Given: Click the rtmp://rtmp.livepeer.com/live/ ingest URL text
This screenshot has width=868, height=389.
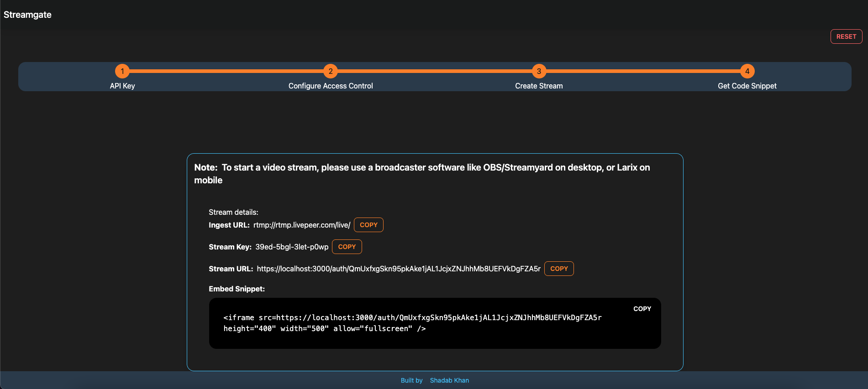Looking at the screenshot, I should tap(302, 225).
